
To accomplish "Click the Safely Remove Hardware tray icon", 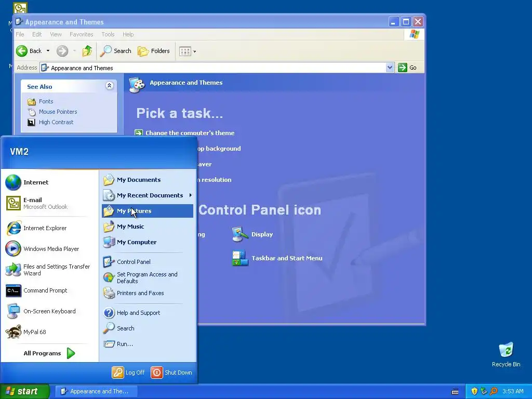I will coord(484,392).
